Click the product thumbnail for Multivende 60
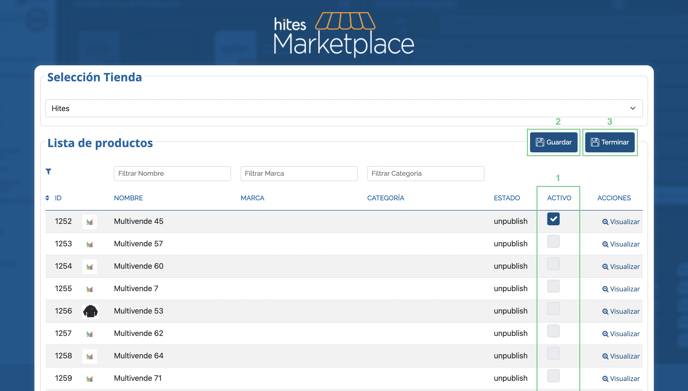 pos(90,267)
